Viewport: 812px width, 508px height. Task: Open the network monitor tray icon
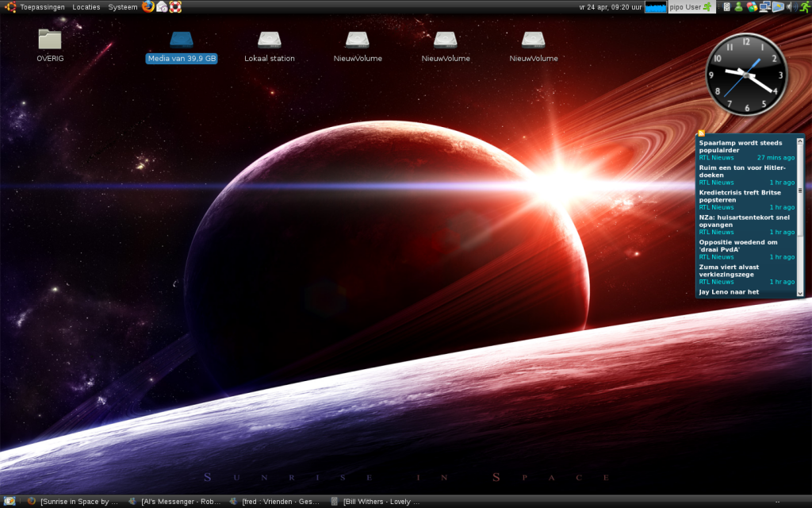click(x=764, y=7)
